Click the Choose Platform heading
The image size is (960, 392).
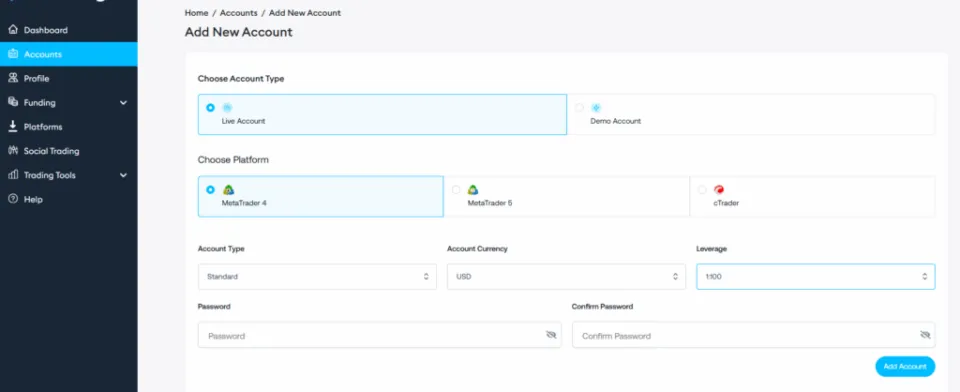pos(233,160)
